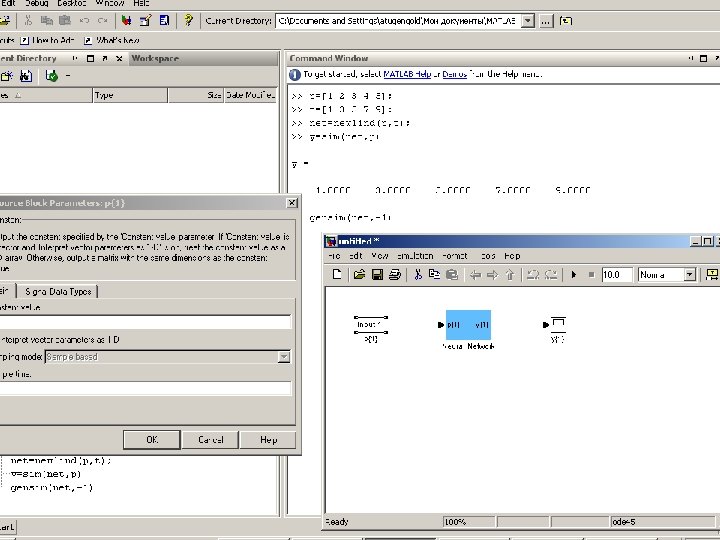Maximize the Current Directory panel

click(x=90, y=58)
